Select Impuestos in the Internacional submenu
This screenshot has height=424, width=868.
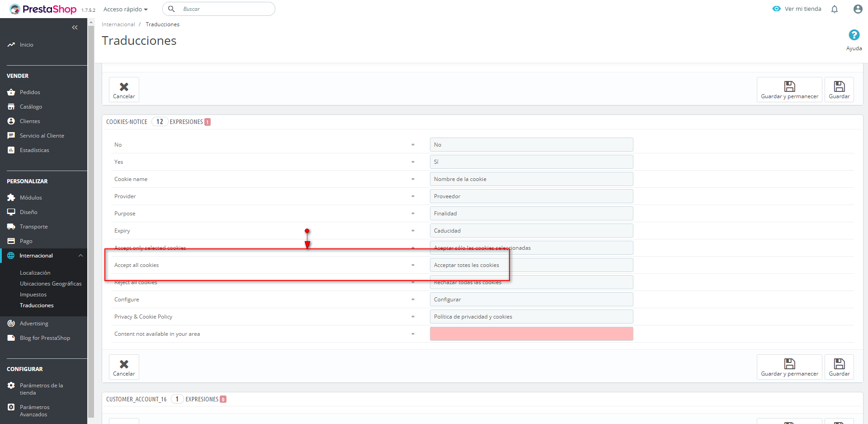(x=33, y=295)
